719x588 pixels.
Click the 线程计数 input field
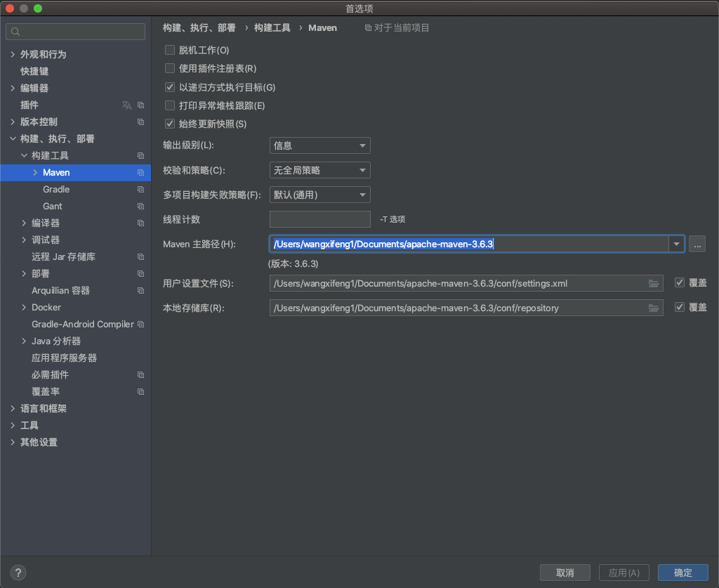pos(319,219)
